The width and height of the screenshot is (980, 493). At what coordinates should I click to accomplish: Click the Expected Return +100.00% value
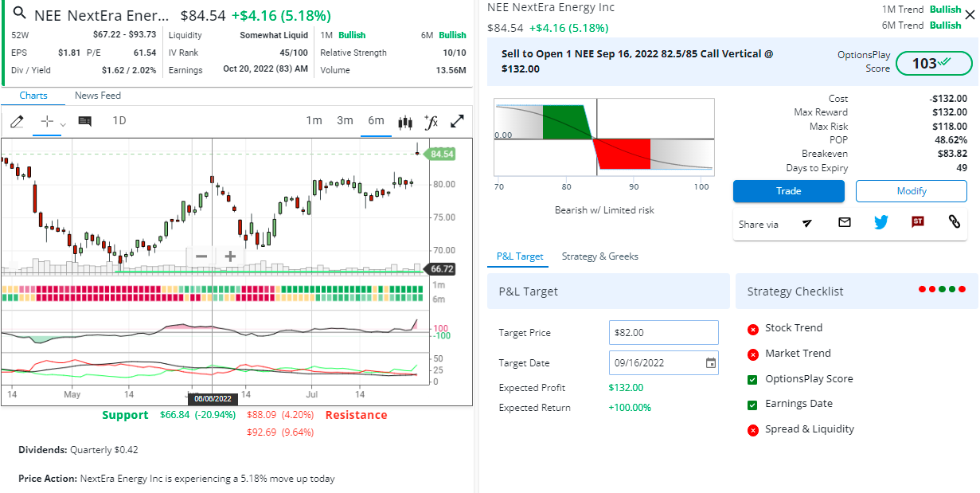coord(630,408)
